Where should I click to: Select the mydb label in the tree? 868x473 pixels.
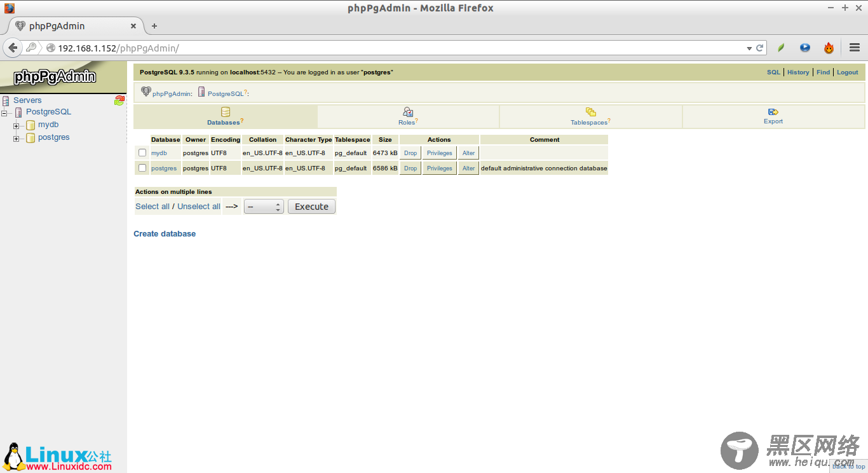[48, 125]
